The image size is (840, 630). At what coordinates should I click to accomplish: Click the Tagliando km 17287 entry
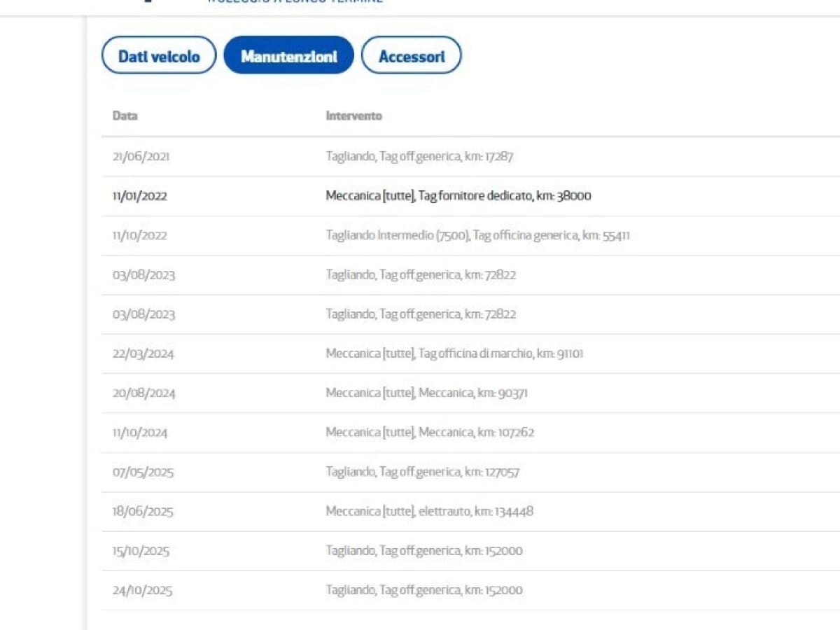pyautogui.click(x=419, y=157)
